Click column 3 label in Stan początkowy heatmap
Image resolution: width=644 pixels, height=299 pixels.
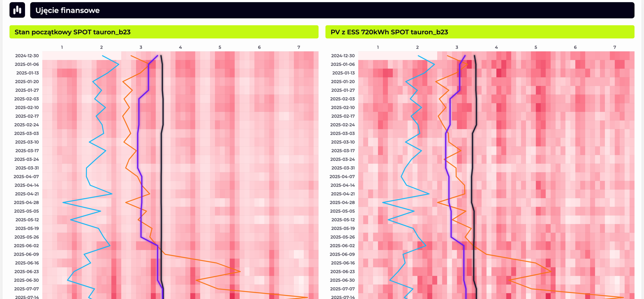pyautogui.click(x=141, y=47)
